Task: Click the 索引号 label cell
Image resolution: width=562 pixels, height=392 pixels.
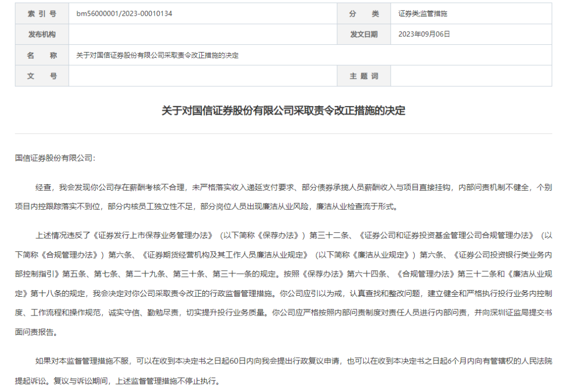Action: coord(42,14)
